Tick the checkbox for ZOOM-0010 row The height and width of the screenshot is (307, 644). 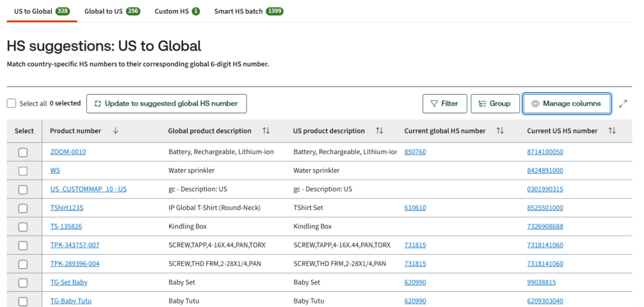(23, 152)
